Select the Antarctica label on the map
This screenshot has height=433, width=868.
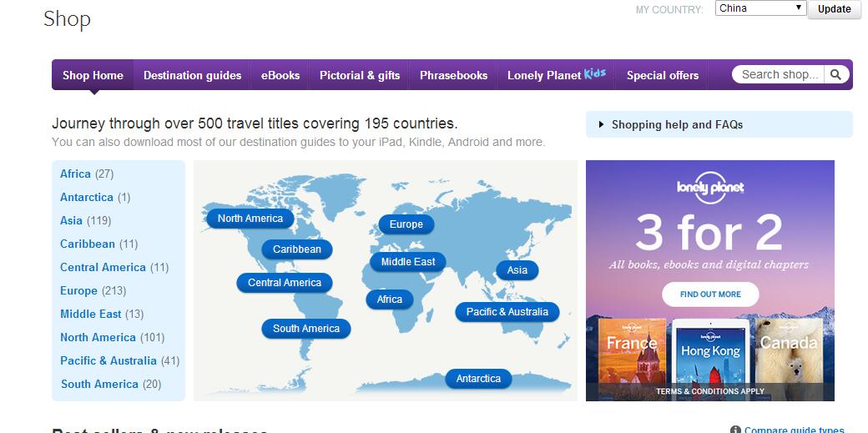[x=478, y=379]
